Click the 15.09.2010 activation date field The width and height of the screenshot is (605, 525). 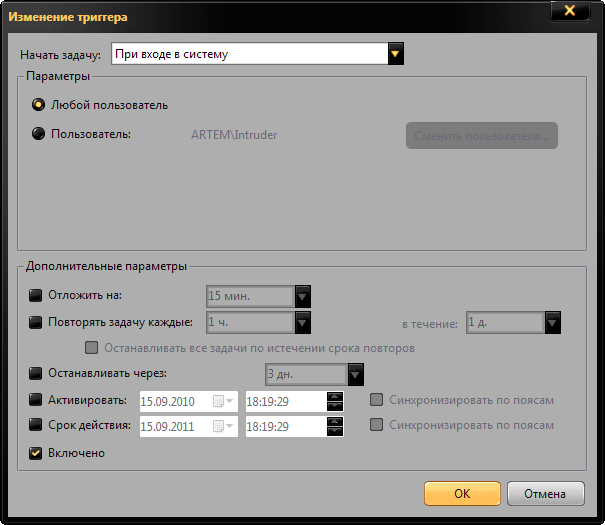coord(189,402)
